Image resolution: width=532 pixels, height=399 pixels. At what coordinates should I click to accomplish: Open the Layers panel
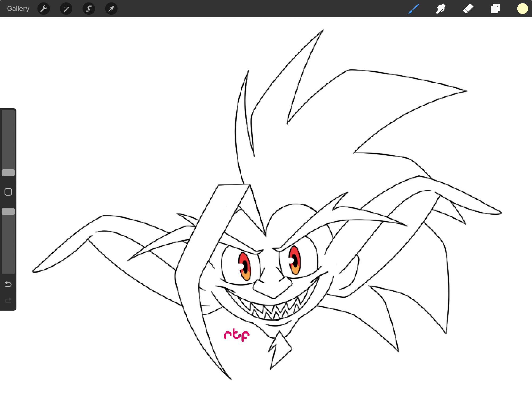coord(495,9)
